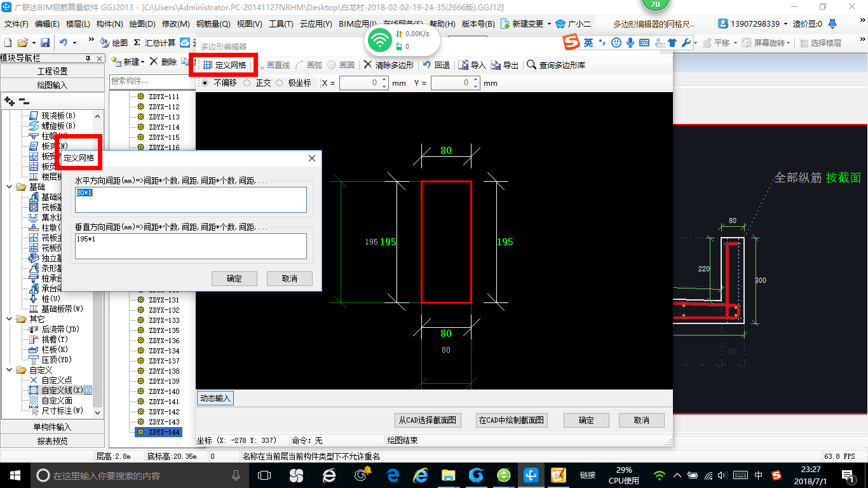Click the File Explorer icon in taskbar
The width and height of the screenshot is (868, 488).
(449, 475)
